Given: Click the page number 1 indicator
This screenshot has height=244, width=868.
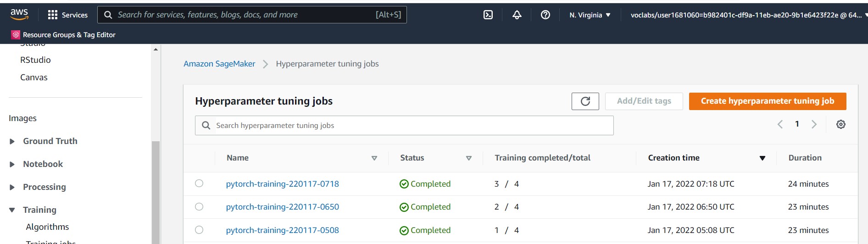Looking at the screenshot, I should click(x=797, y=124).
